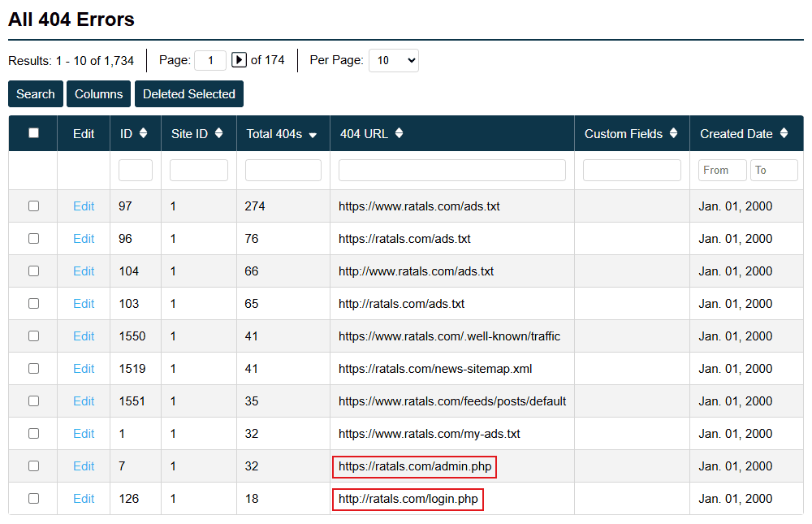Click URL http://ratals.com/login.php
The width and height of the screenshot is (812, 524).
[408, 499]
